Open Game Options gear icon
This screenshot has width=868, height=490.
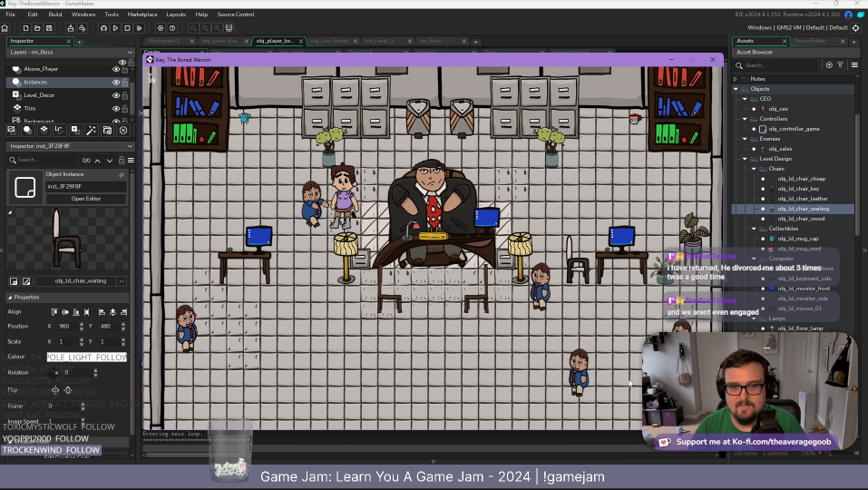pyautogui.click(x=160, y=28)
